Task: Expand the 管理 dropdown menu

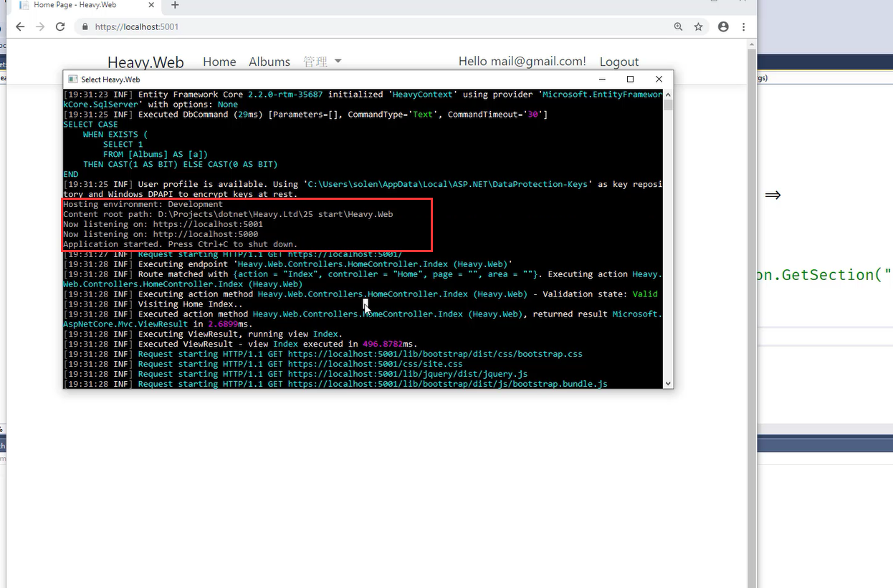Action: 322,62
